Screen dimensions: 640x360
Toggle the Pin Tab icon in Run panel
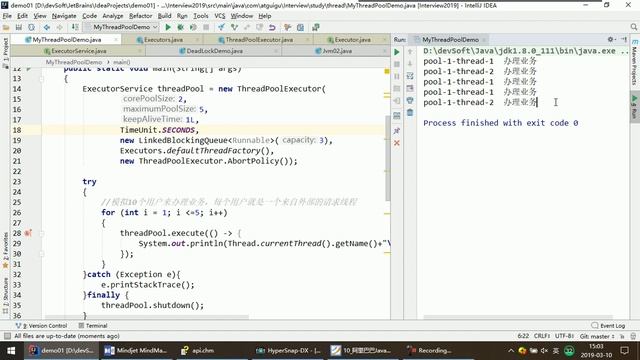[x=397, y=131]
